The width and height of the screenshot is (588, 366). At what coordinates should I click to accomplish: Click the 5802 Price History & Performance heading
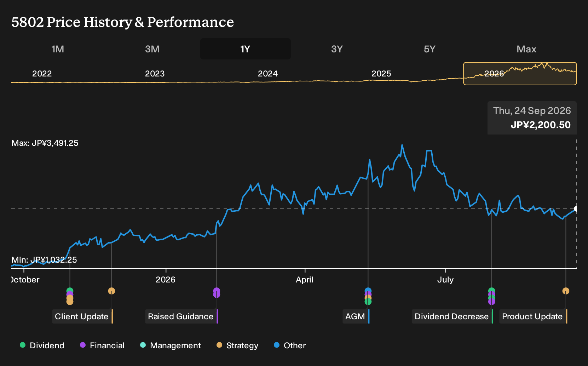123,22
